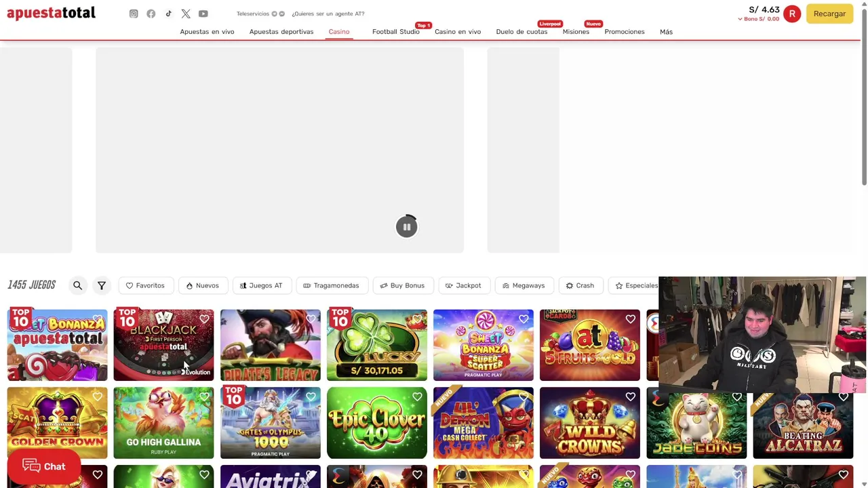Image resolution: width=868 pixels, height=488 pixels.
Task: Favorite Beating Alcatraz with its heart icon
Action: pyautogui.click(x=843, y=397)
